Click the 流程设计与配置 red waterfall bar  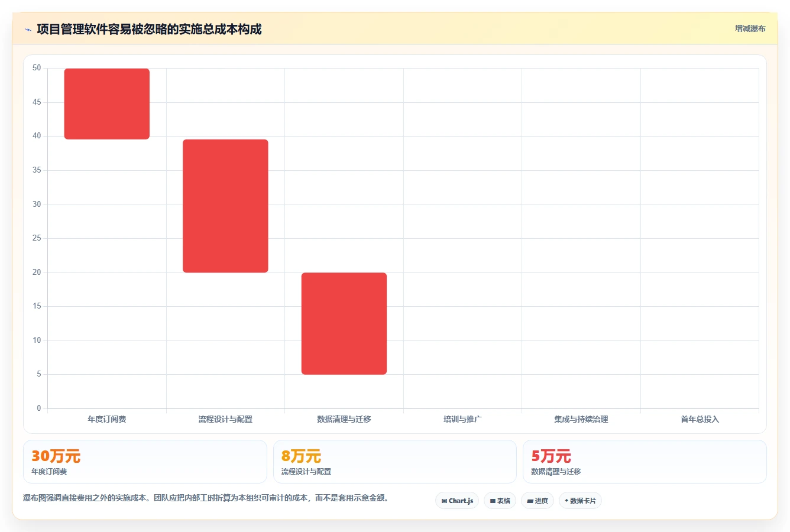(x=225, y=206)
